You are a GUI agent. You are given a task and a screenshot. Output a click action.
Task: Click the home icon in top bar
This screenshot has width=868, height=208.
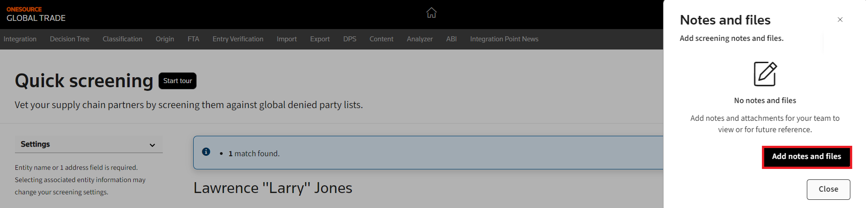pyautogui.click(x=431, y=13)
